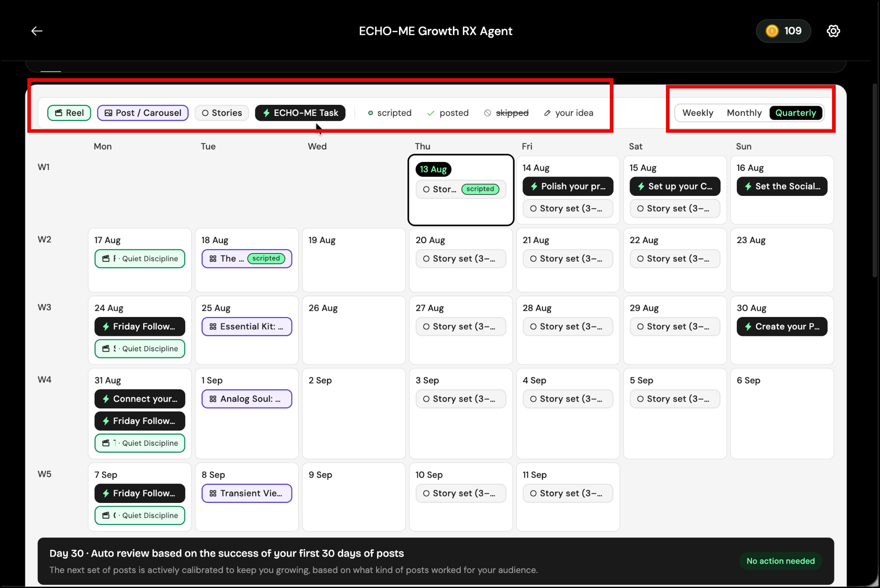Select the 2 Sep day cell
Screen dimensions: 880x588
(354, 413)
